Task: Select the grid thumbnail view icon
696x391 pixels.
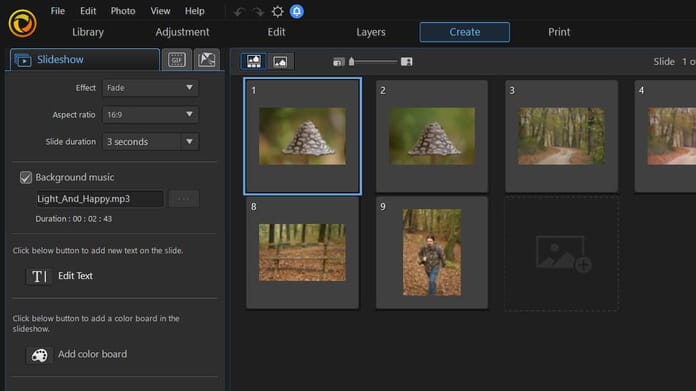Action: click(254, 61)
